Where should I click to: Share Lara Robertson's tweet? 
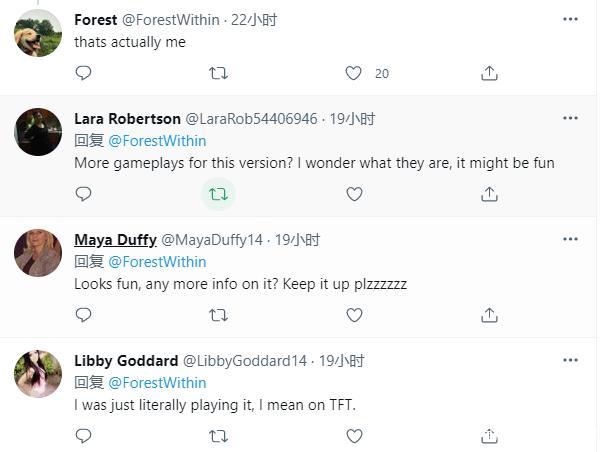489,194
